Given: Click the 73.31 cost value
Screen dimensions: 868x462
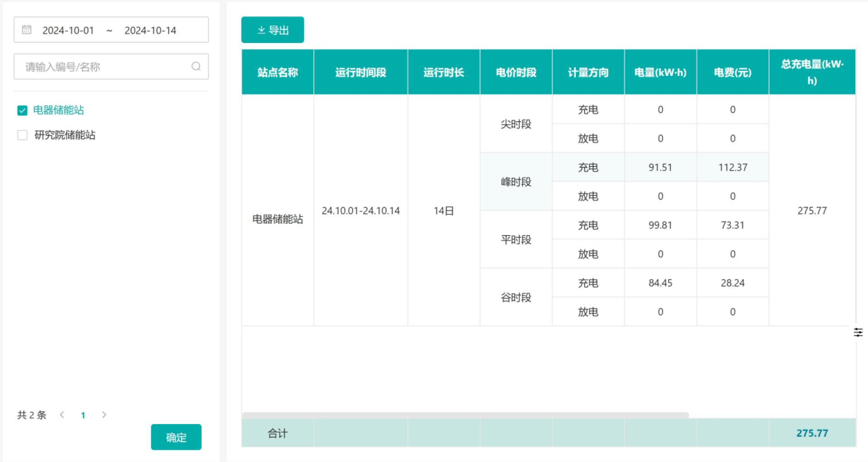Looking at the screenshot, I should click(733, 225).
